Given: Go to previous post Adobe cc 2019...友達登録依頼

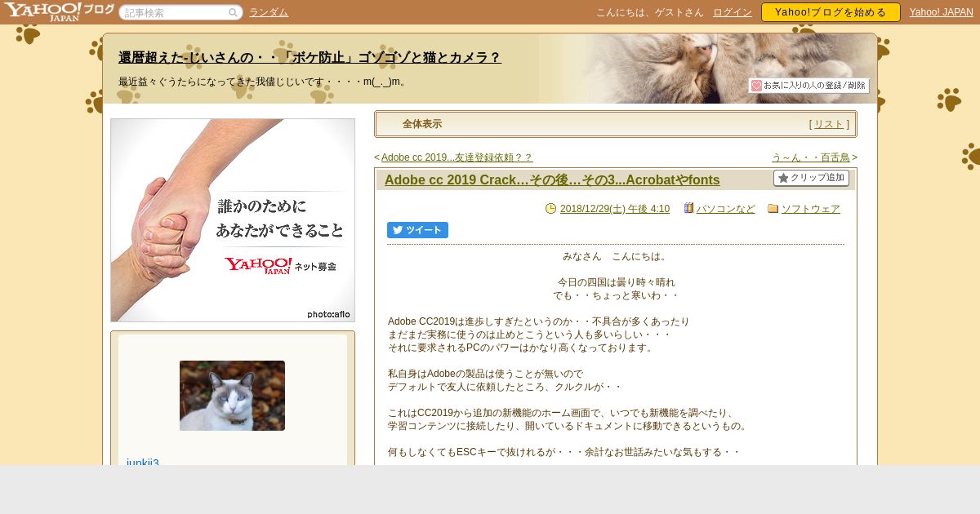Looking at the screenshot, I should 457,157.
